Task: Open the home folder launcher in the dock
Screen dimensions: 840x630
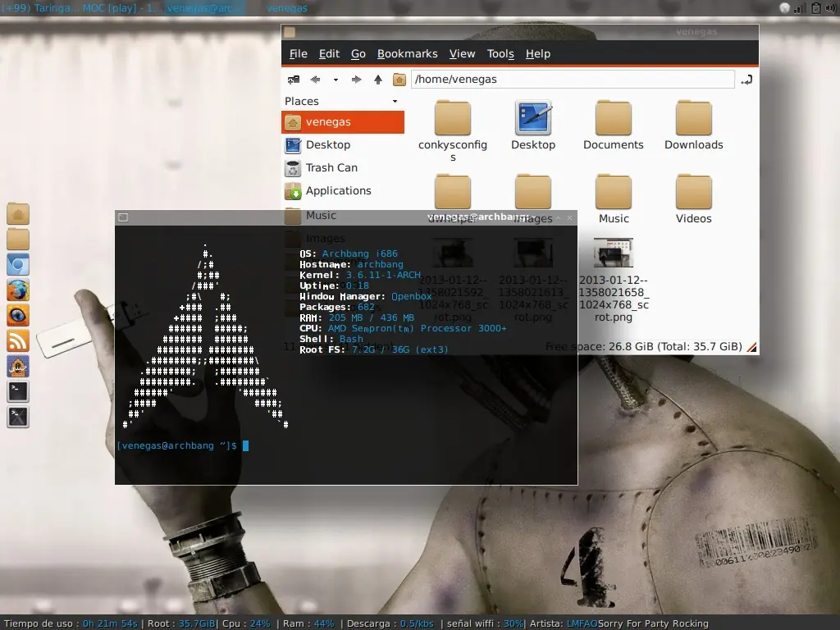Action: [x=18, y=214]
